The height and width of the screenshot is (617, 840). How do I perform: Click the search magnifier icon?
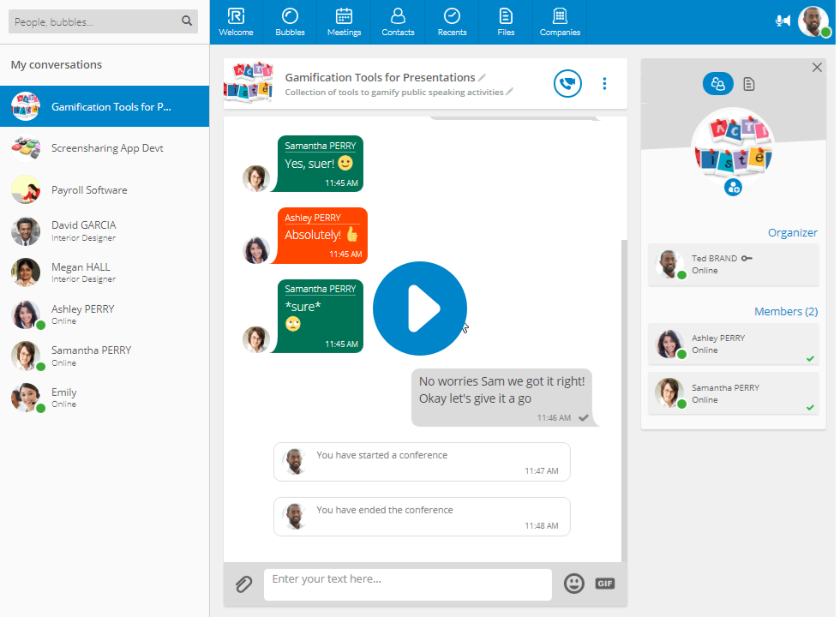coord(187,21)
